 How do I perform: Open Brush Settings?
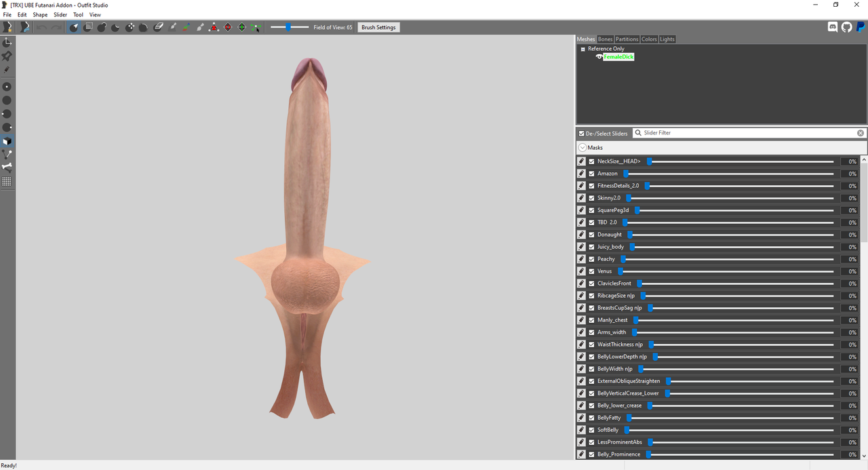378,27
